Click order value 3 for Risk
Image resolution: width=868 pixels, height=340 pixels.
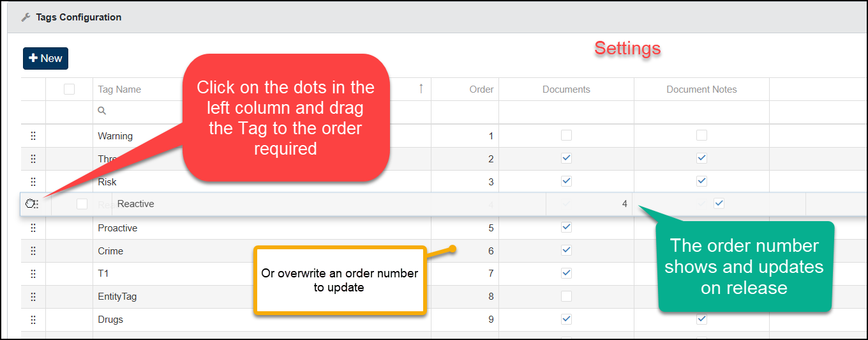491,182
